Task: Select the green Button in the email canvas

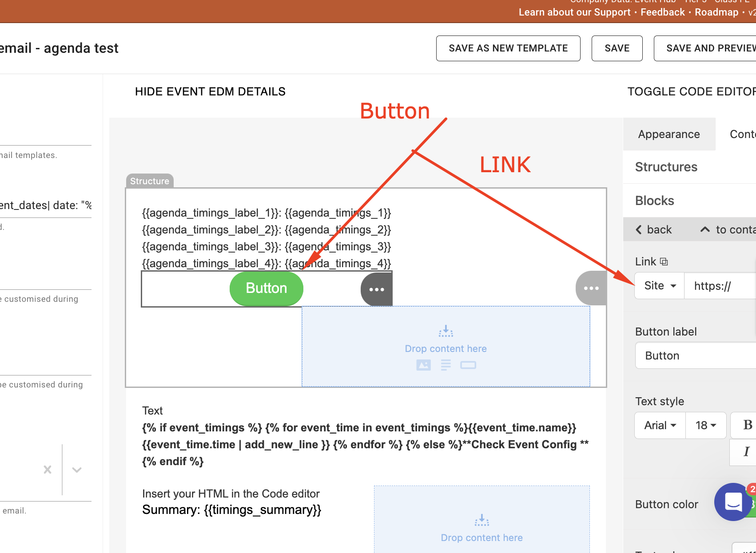Action: pos(267,288)
